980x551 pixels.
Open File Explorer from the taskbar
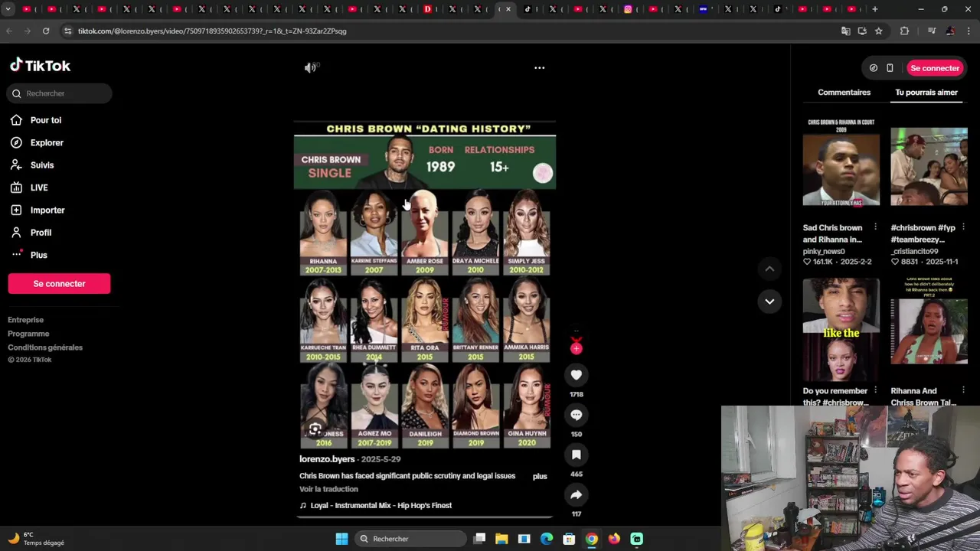(x=501, y=539)
